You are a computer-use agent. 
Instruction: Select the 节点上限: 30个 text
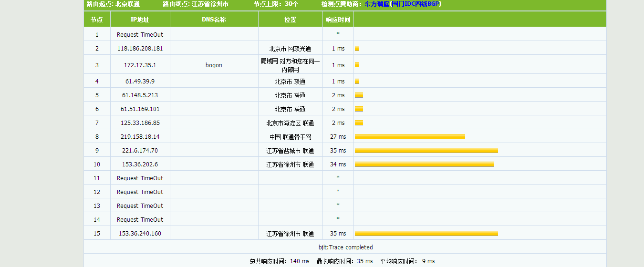coord(276,4)
